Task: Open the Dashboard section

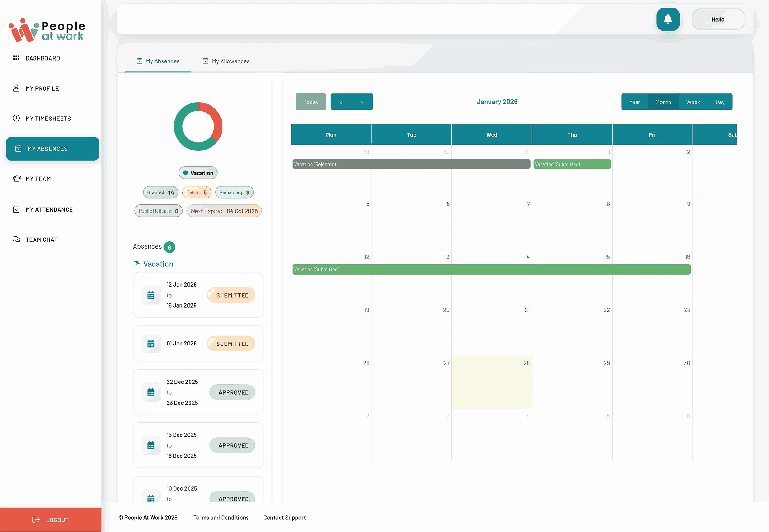Action: pos(43,58)
